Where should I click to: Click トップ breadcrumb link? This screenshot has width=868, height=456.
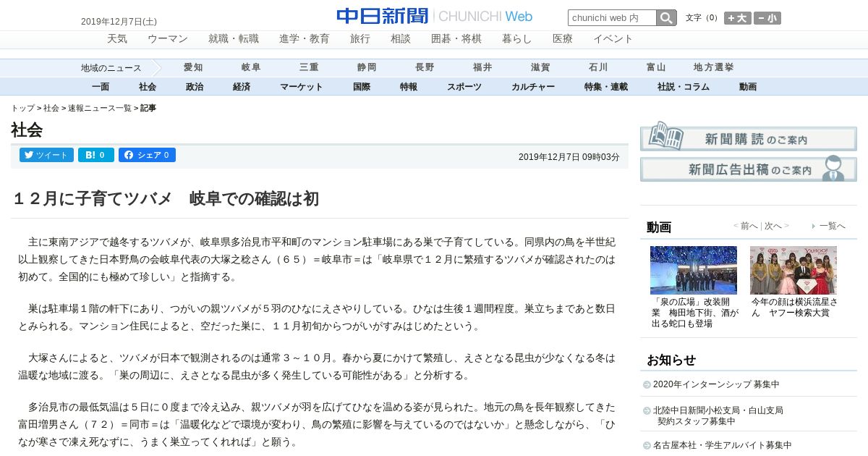pos(22,108)
